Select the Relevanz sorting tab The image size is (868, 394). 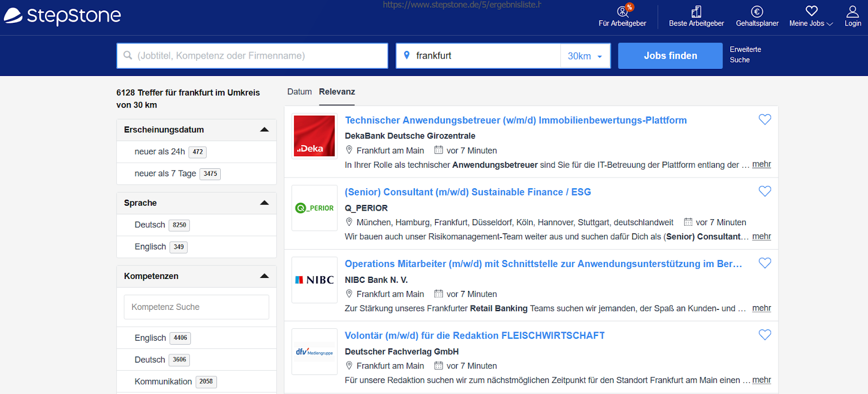click(337, 92)
